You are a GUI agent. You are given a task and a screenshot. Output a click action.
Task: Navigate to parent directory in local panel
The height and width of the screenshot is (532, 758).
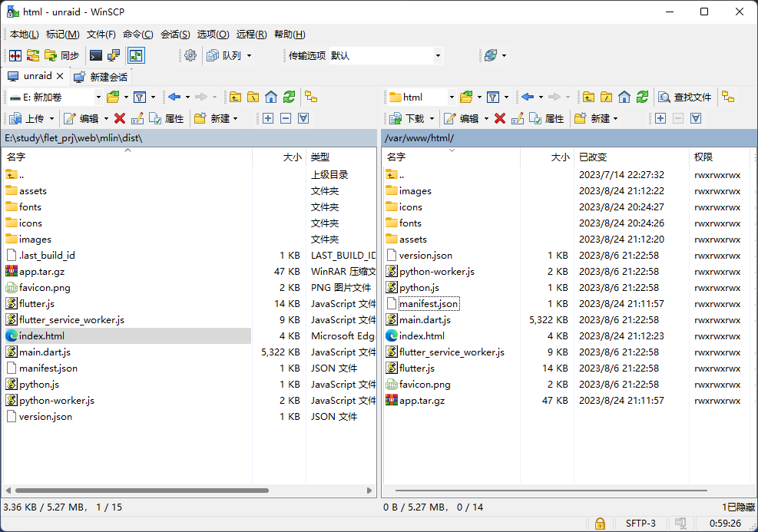(236, 97)
